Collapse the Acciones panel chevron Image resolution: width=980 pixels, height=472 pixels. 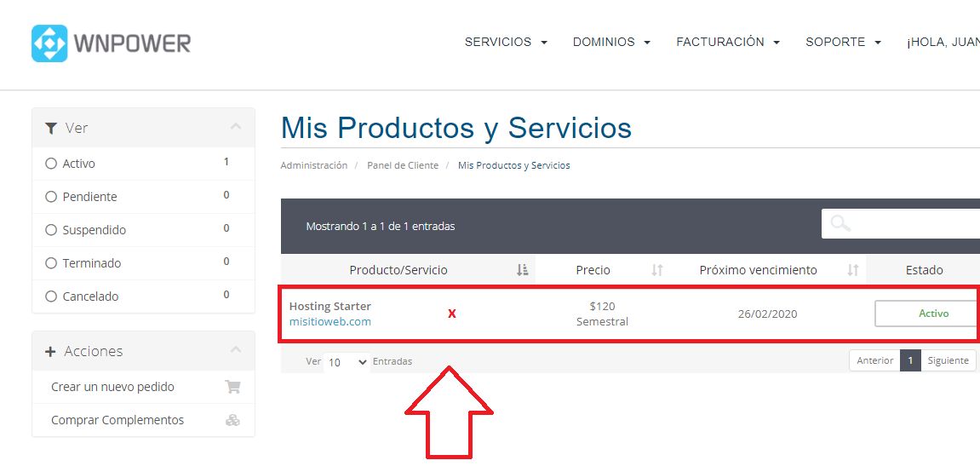(x=236, y=349)
